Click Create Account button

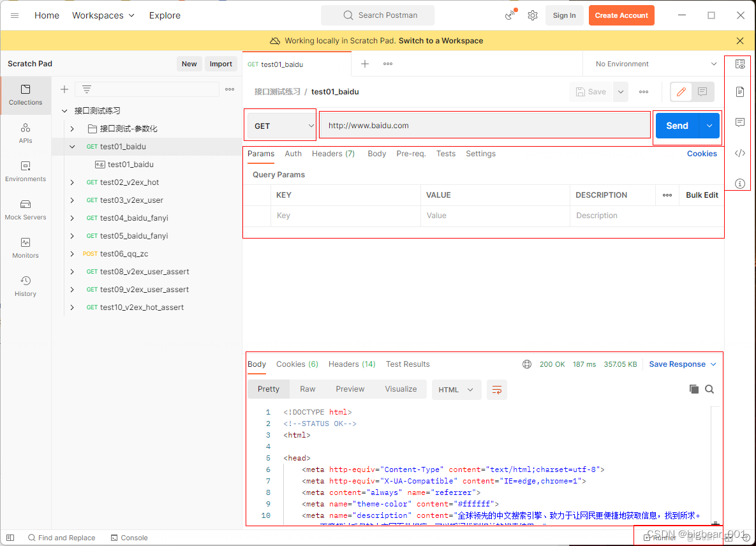coord(621,15)
